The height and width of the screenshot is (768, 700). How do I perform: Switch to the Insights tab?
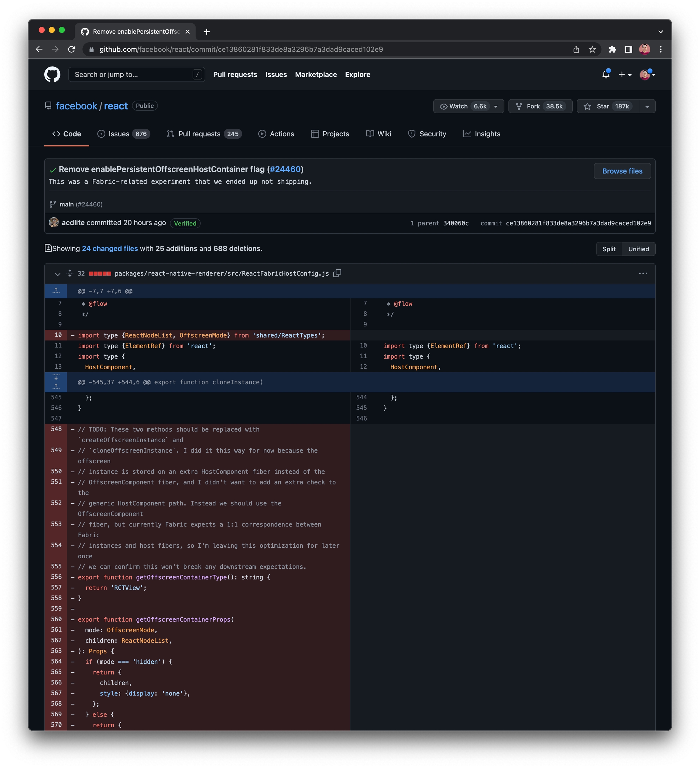coord(482,134)
